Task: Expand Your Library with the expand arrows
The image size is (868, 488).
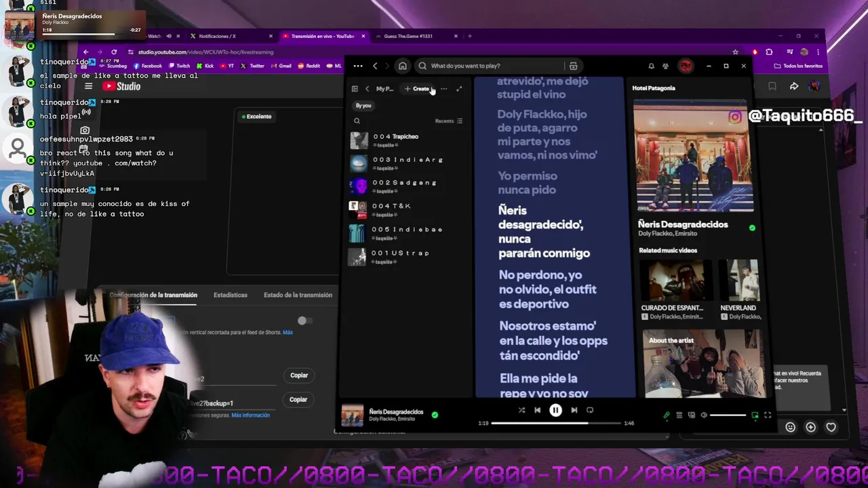Action: tap(459, 89)
